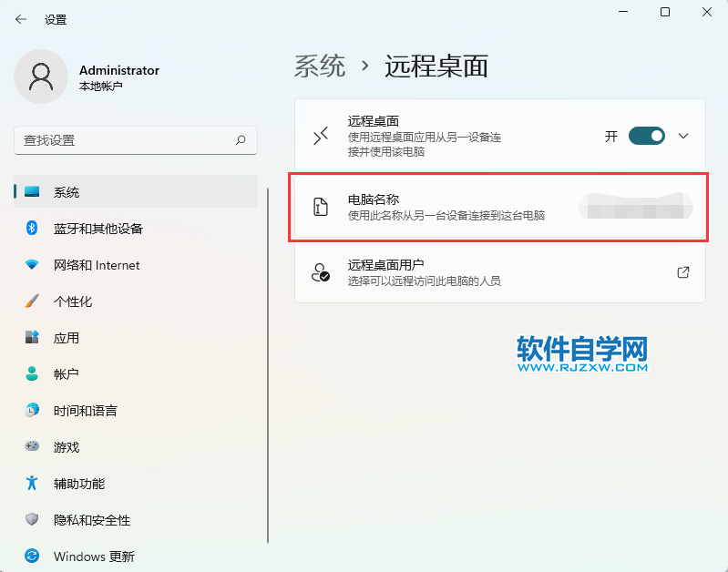Select the Bluetooth icon
The width and height of the screenshot is (728, 572).
(x=32, y=228)
